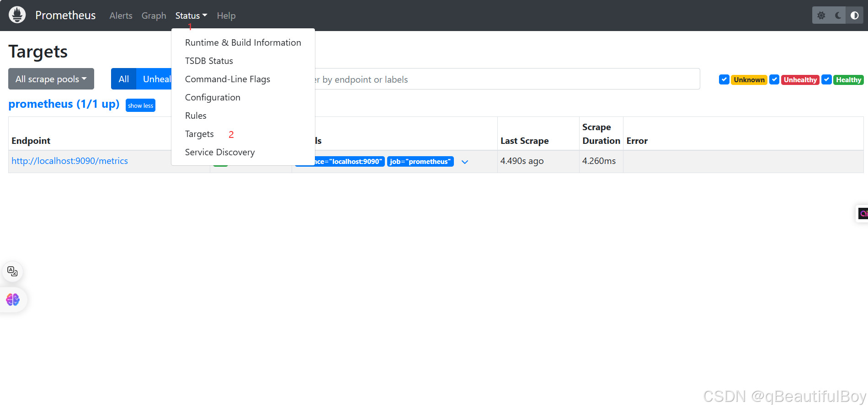Select Targets in Status menu
Screen dimensions: 868x411
point(243,134)
